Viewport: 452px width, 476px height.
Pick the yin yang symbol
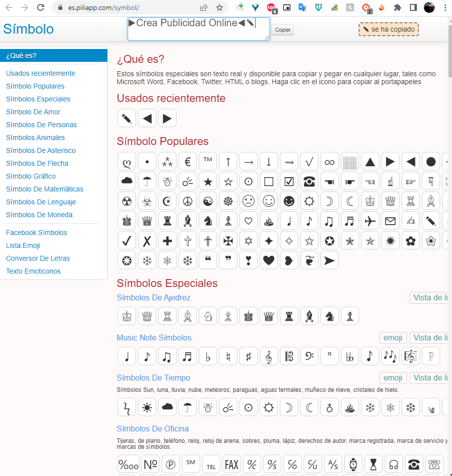tap(208, 202)
